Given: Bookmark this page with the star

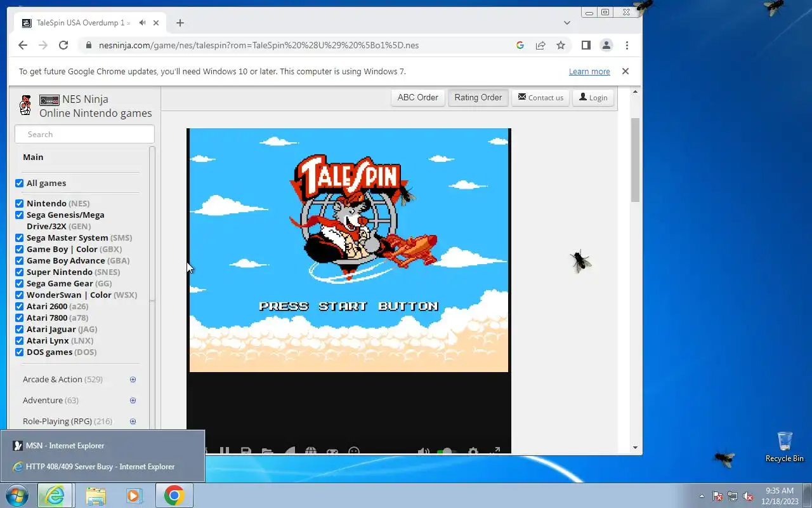Looking at the screenshot, I should click(561, 45).
